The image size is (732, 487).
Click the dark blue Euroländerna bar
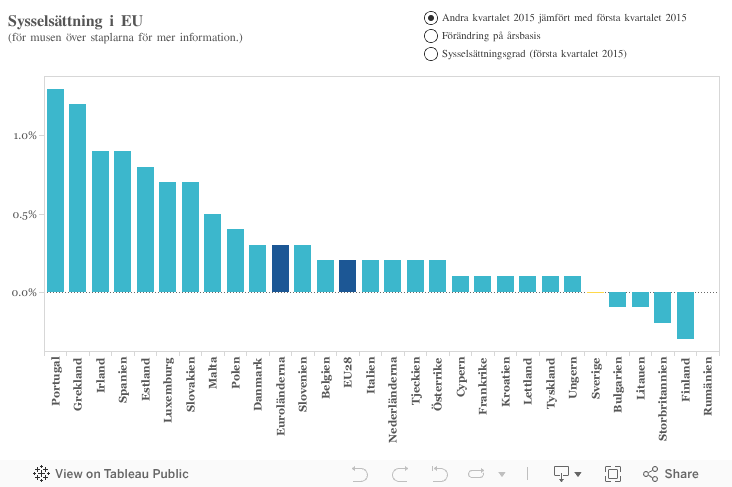280,268
